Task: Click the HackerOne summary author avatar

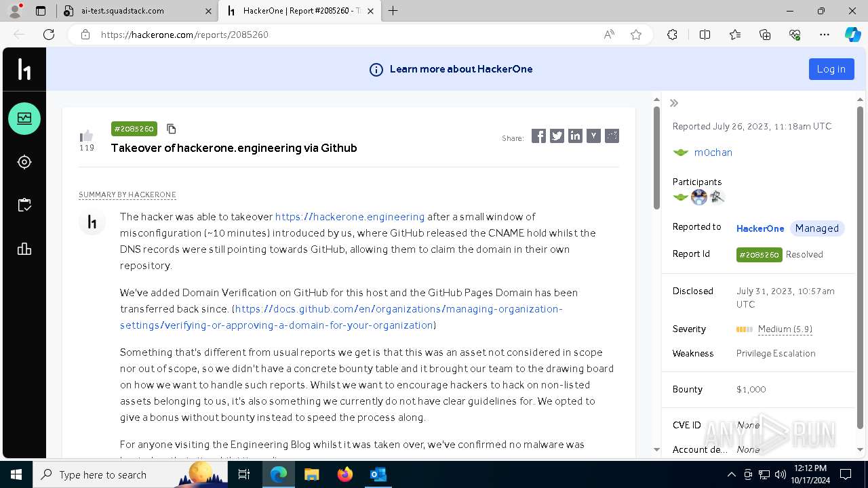Action: point(92,222)
